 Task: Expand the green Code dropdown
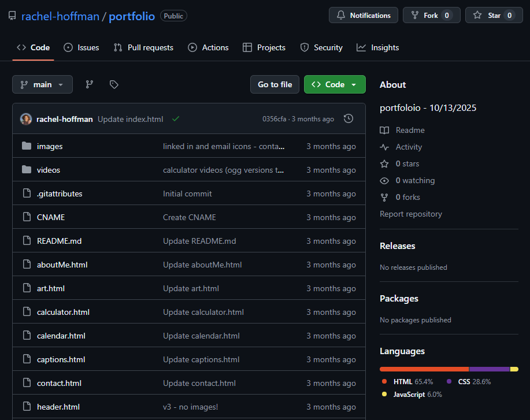[335, 84]
